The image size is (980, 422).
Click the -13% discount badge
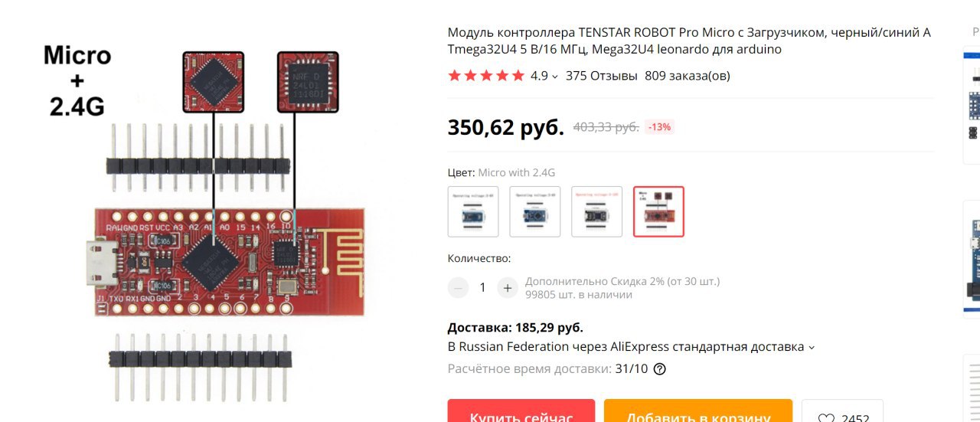660,127
